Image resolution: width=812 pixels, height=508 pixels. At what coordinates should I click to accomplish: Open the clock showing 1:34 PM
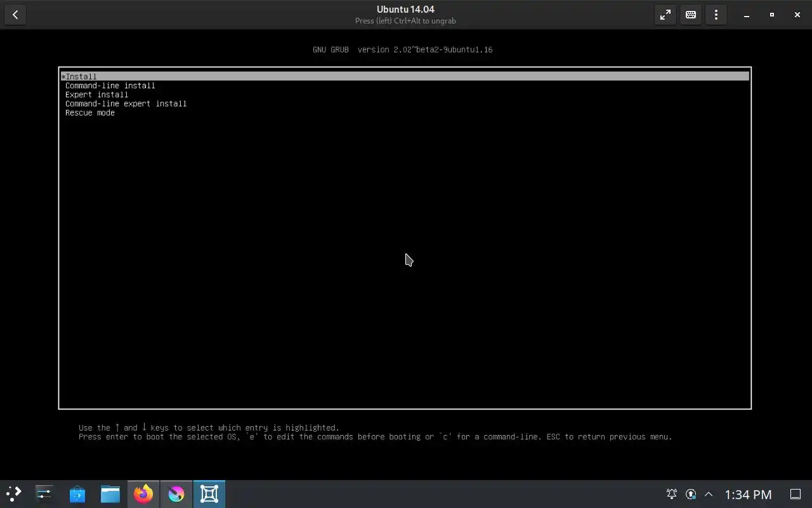749,494
